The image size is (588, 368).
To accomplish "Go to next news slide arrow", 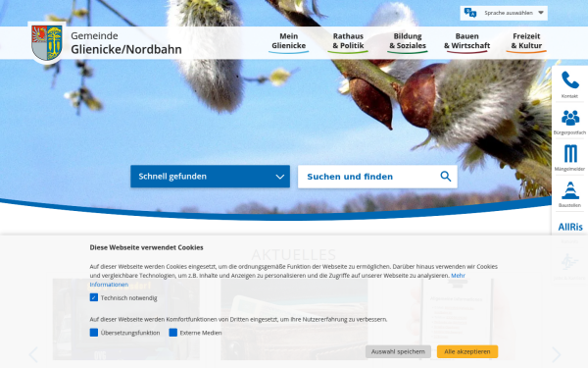I will (556, 355).
